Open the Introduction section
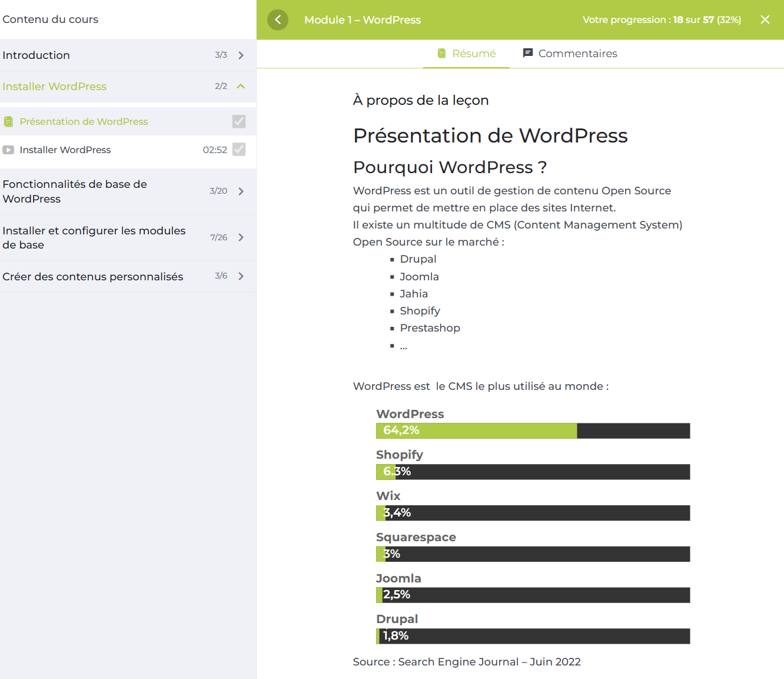This screenshot has width=784, height=679. 128,55
